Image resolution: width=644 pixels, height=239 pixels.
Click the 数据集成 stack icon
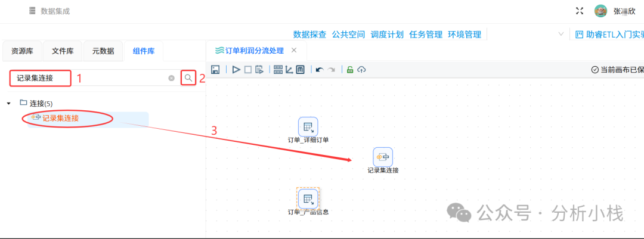pos(32,11)
